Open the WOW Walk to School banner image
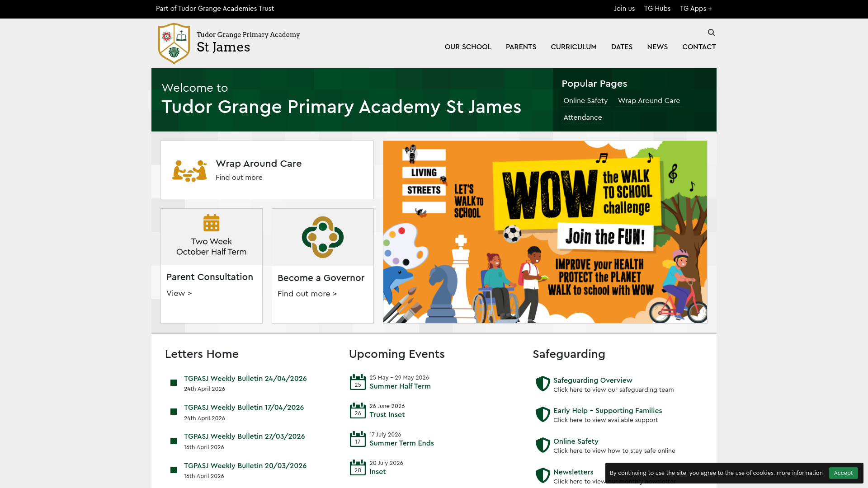The width and height of the screenshot is (868, 488). (x=545, y=232)
